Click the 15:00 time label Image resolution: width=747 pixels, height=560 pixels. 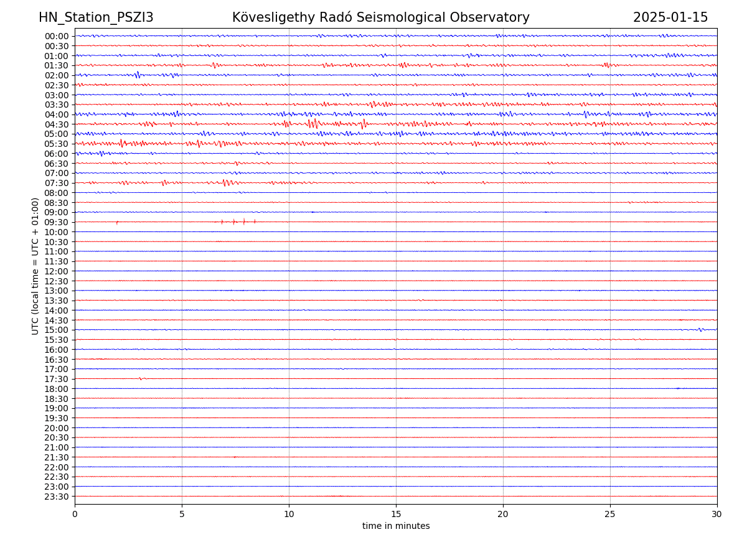(x=57, y=330)
